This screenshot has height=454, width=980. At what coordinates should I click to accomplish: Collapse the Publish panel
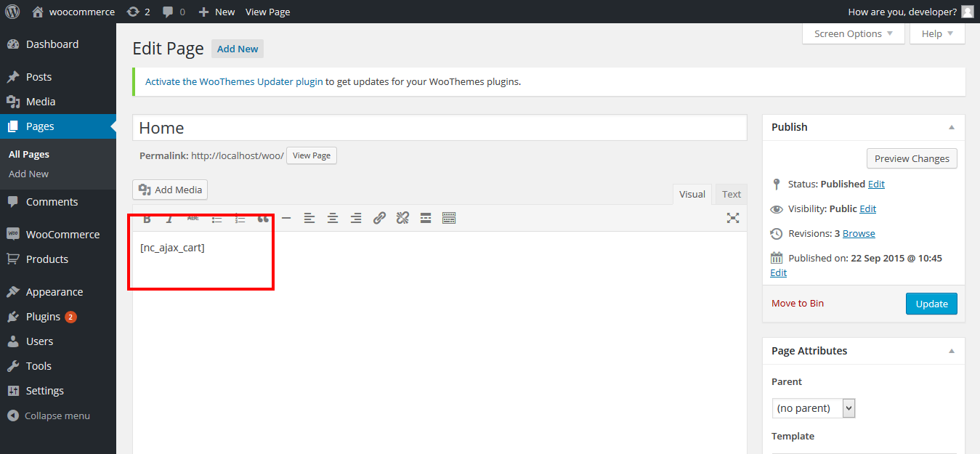point(952,127)
